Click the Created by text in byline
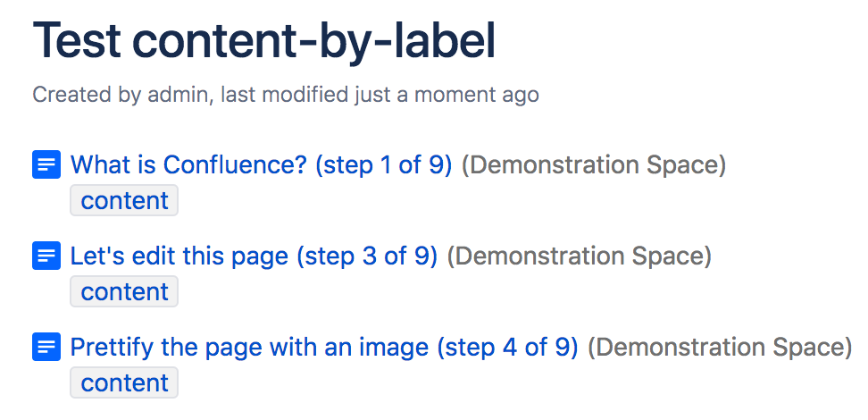 [x=88, y=94]
